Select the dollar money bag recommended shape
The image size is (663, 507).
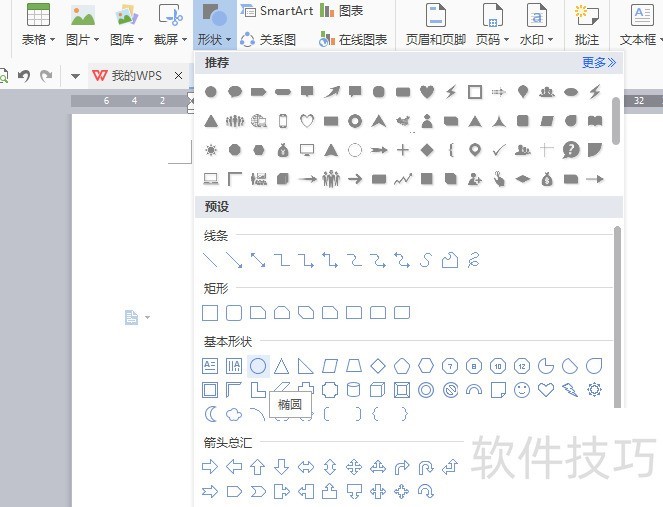547,179
